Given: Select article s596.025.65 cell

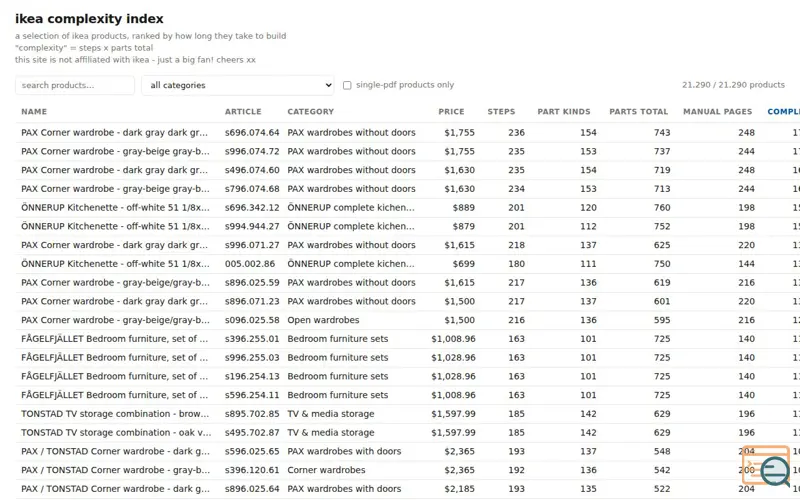Looking at the screenshot, I should click(252, 452).
